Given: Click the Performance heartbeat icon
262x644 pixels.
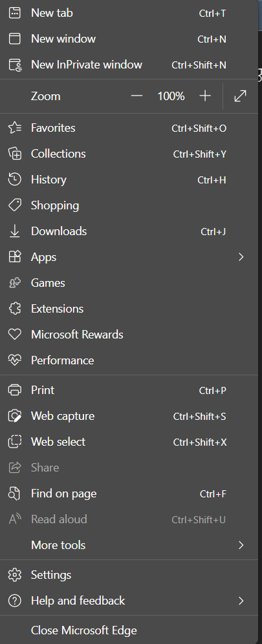Looking at the screenshot, I should click(x=15, y=360).
